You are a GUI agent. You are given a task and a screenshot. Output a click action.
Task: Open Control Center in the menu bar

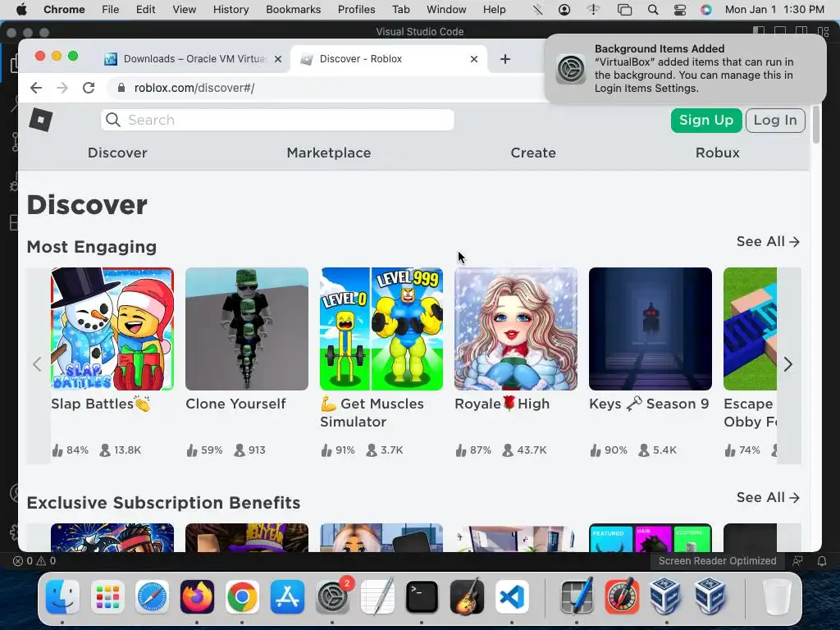point(680,10)
